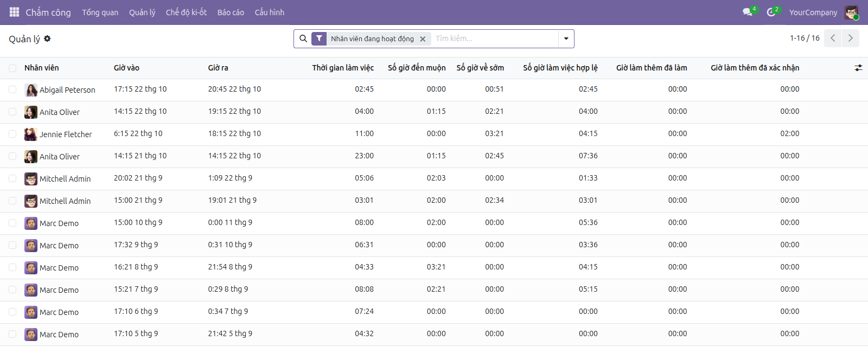Click the Chấm công app title
Screen dimensions: 868x347
pos(48,12)
